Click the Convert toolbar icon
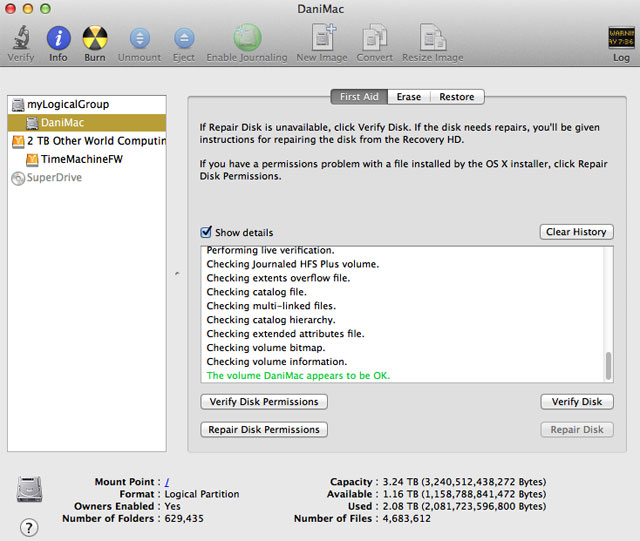Screen dimensions: 640x541 (375, 37)
